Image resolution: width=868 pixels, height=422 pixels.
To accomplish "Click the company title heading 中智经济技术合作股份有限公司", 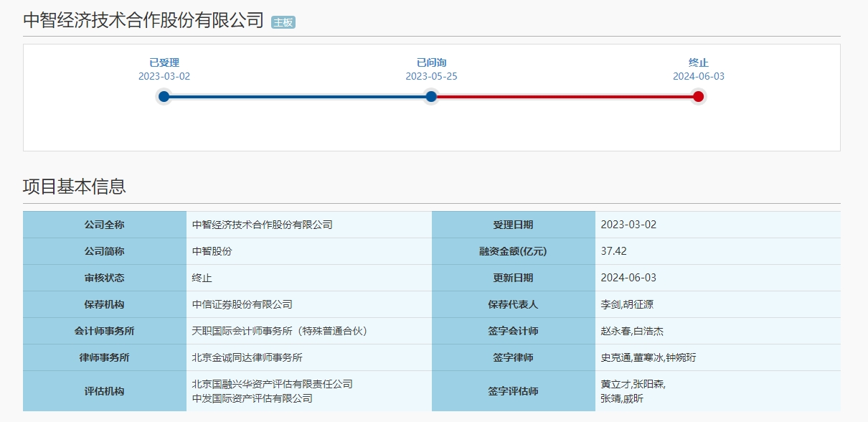I will click(x=143, y=20).
